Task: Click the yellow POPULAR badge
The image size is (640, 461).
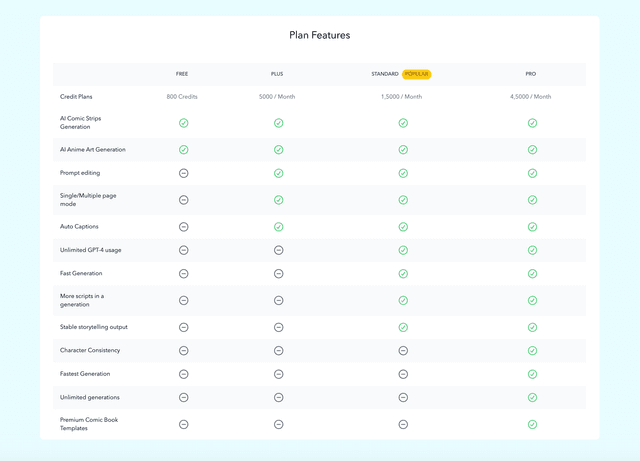Action: (x=417, y=74)
